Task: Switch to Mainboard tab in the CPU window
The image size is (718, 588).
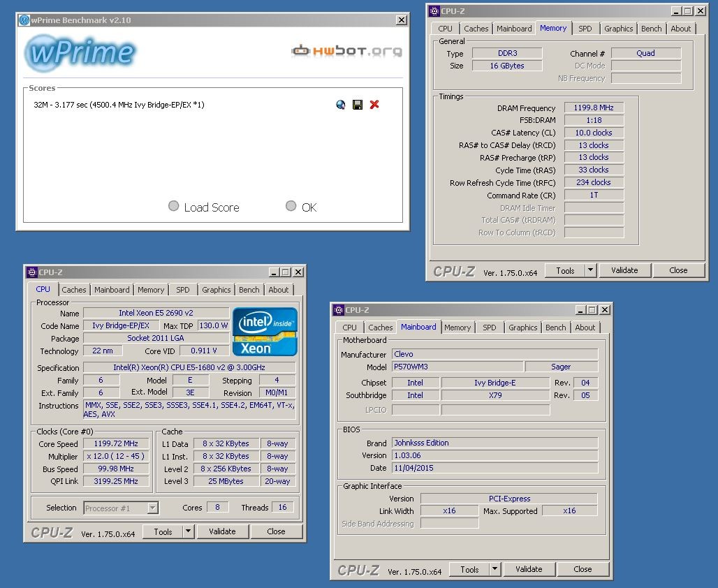Action: [x=112, y=290]
